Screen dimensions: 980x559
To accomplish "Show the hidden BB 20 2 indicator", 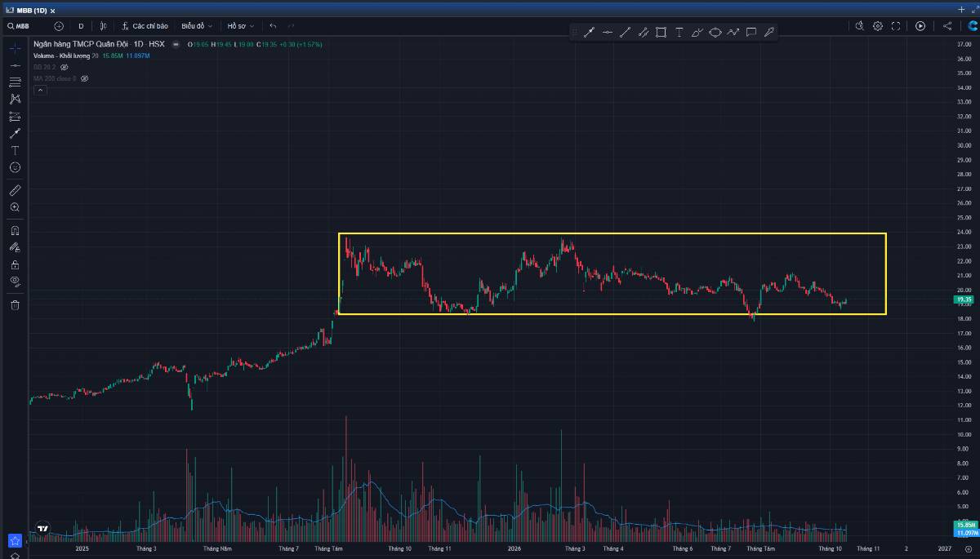I will (x=65, y=67).
